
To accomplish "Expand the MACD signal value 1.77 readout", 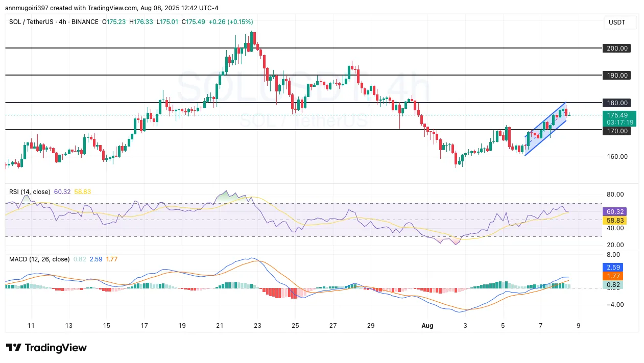I will coord(111,259).
